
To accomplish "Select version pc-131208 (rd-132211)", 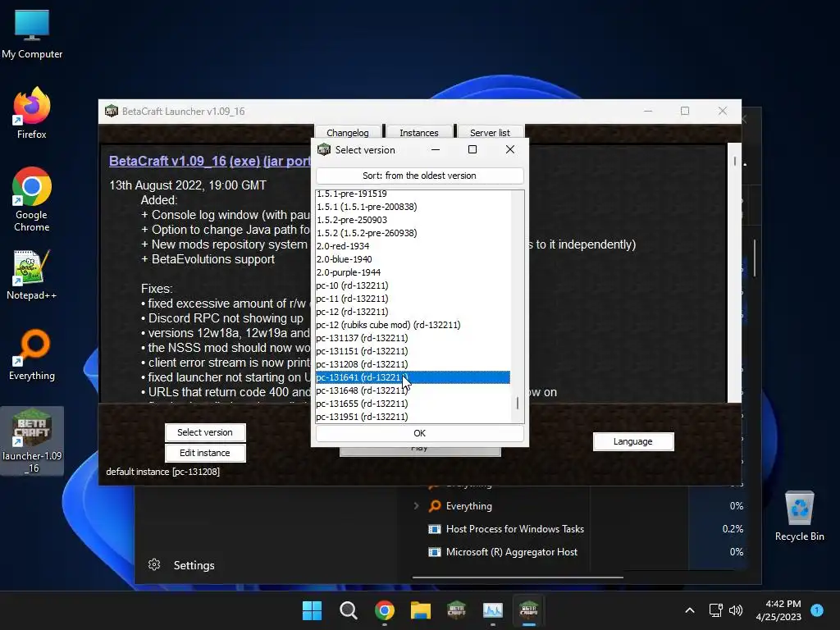I will (413, 363).
